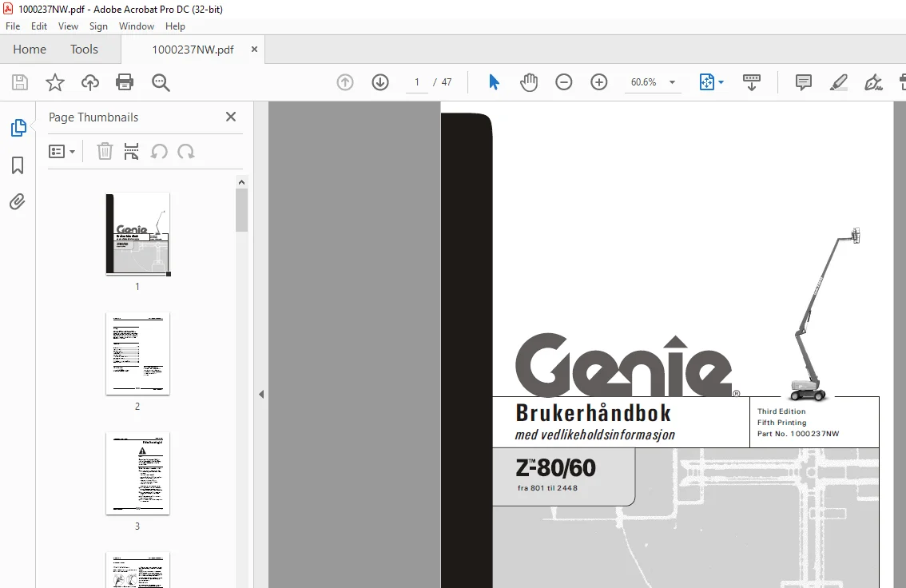The height and width of the screenshot is (588, 906).
Task: Open the find text magnifier tool
Action: pos(161,82)
